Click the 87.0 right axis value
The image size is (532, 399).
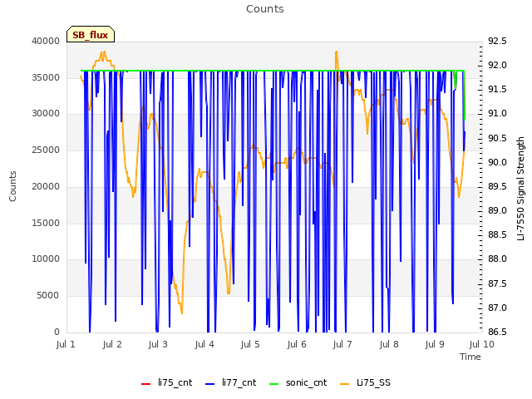point(497,308)
